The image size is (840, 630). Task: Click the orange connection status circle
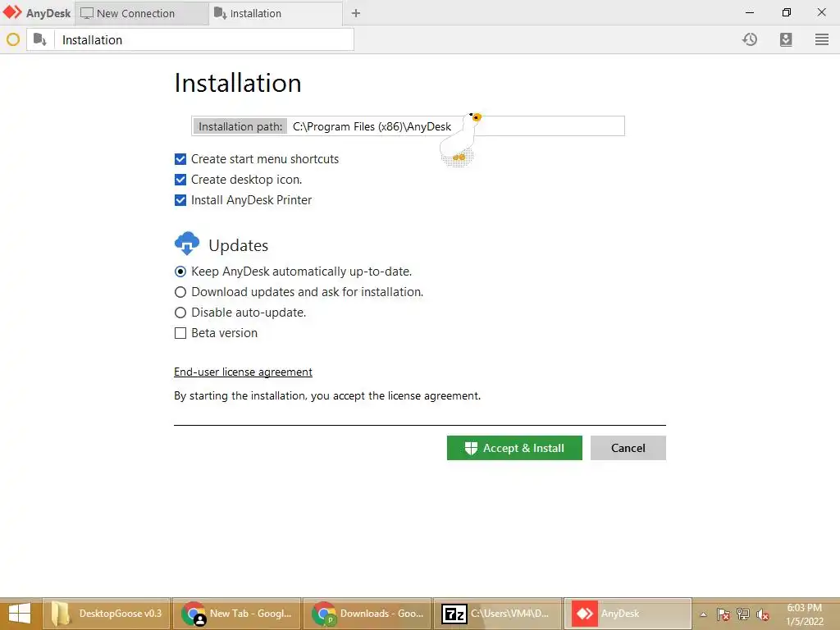coord(13,39)
